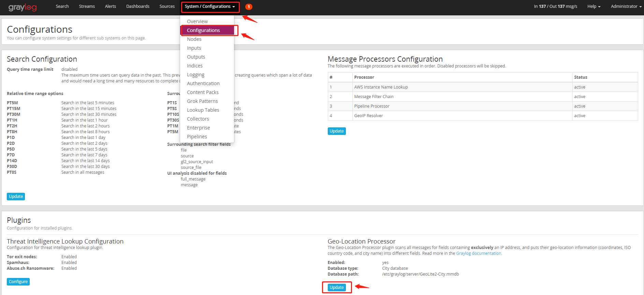Open Sources from the top navigation

point(167,6)
